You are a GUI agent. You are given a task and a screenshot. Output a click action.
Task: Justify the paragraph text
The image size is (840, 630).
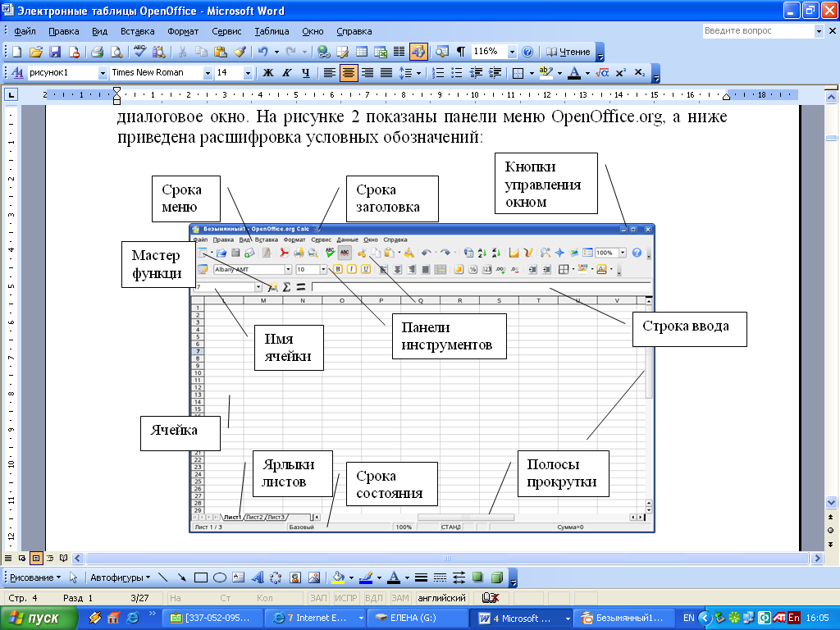386,72
